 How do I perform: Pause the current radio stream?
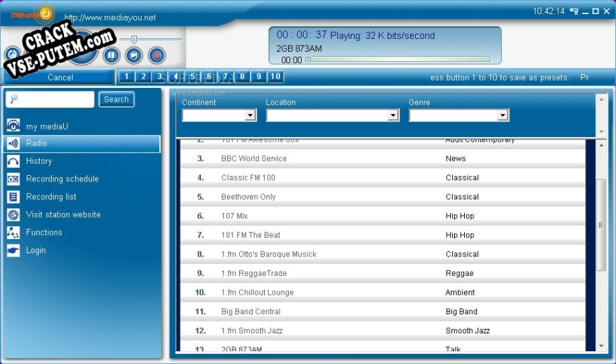coord(112,55)
